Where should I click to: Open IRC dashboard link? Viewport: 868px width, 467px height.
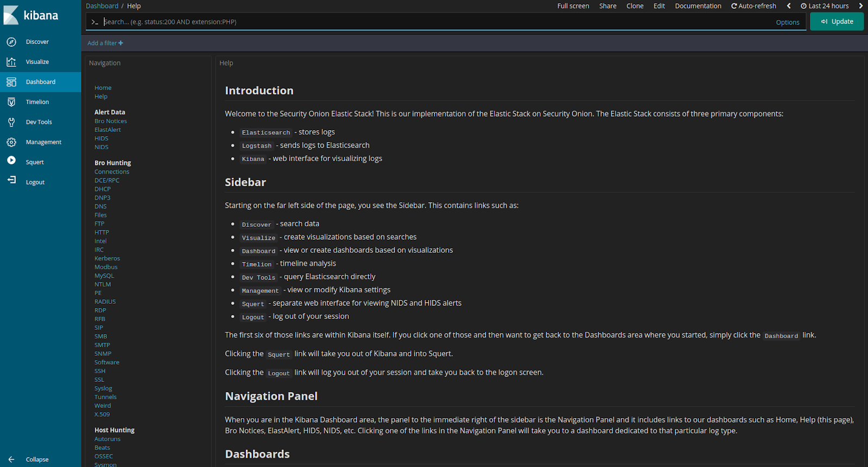(99, 250)
